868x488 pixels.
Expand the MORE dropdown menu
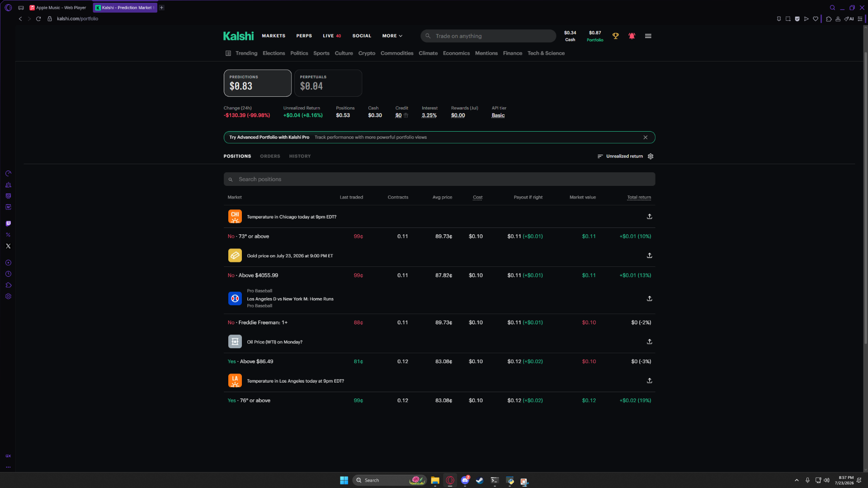coord(392,36)
